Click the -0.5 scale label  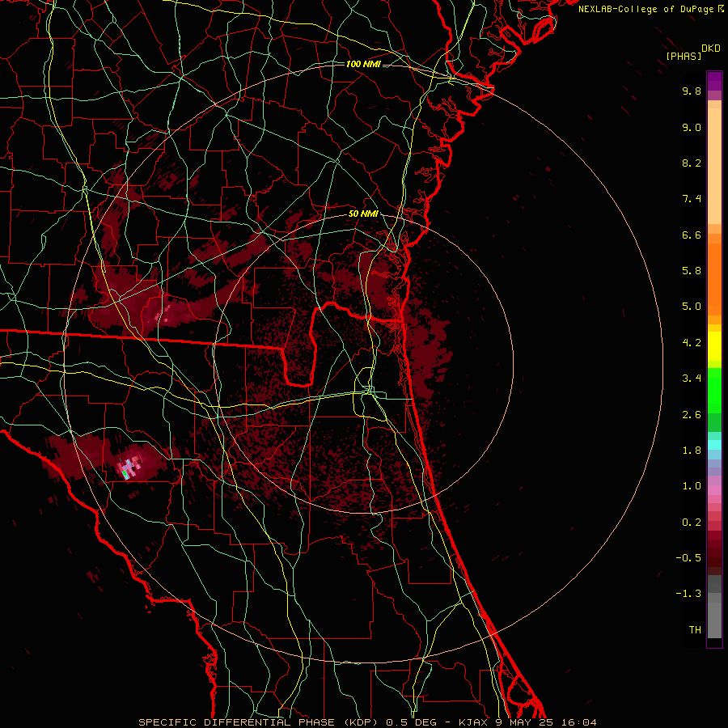click(688, 558)
